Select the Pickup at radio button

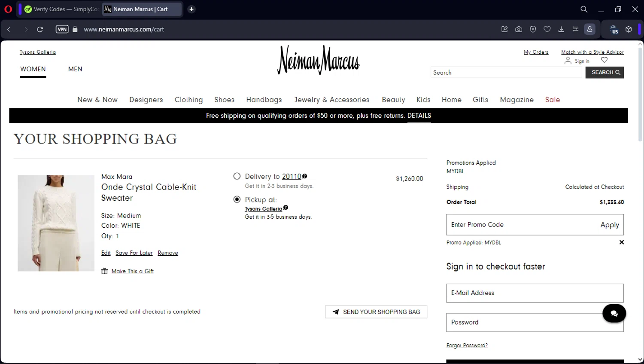pos(237,199)
